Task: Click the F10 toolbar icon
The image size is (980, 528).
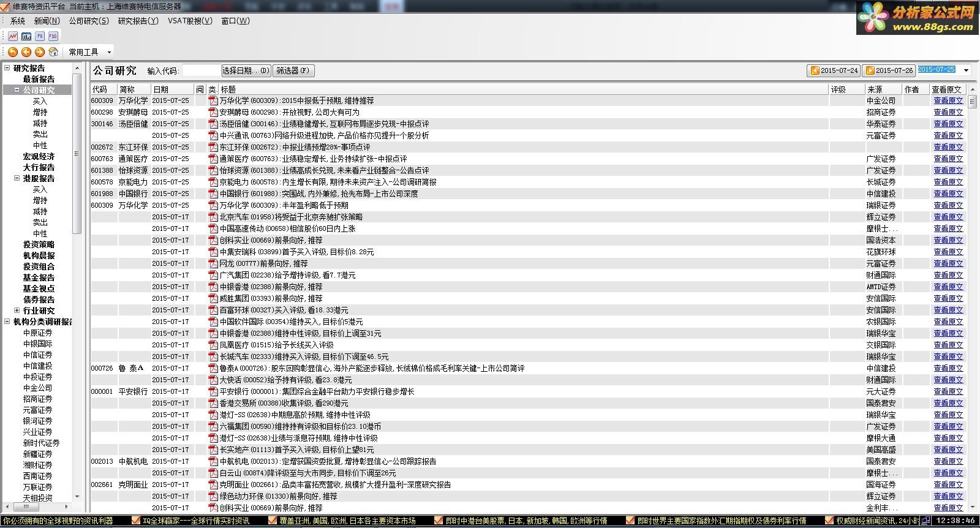Action: tap(53, 36)
